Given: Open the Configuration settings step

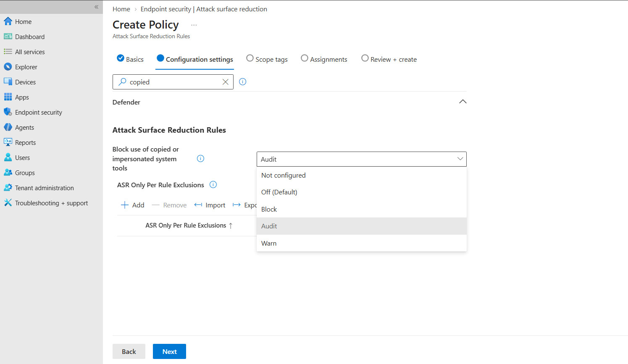Looking at the screenshot, I should click(x=194, y=59).
